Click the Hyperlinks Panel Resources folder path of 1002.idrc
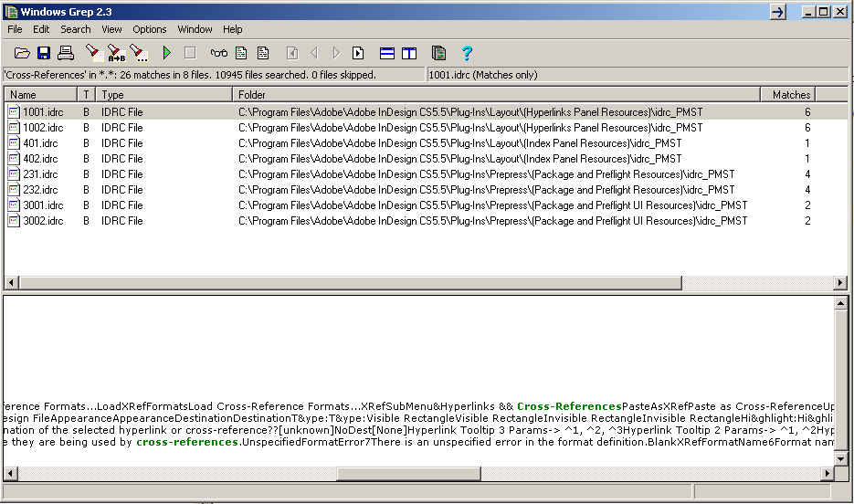The height and width of the screenshot is (504, 854). coord(470,128)
